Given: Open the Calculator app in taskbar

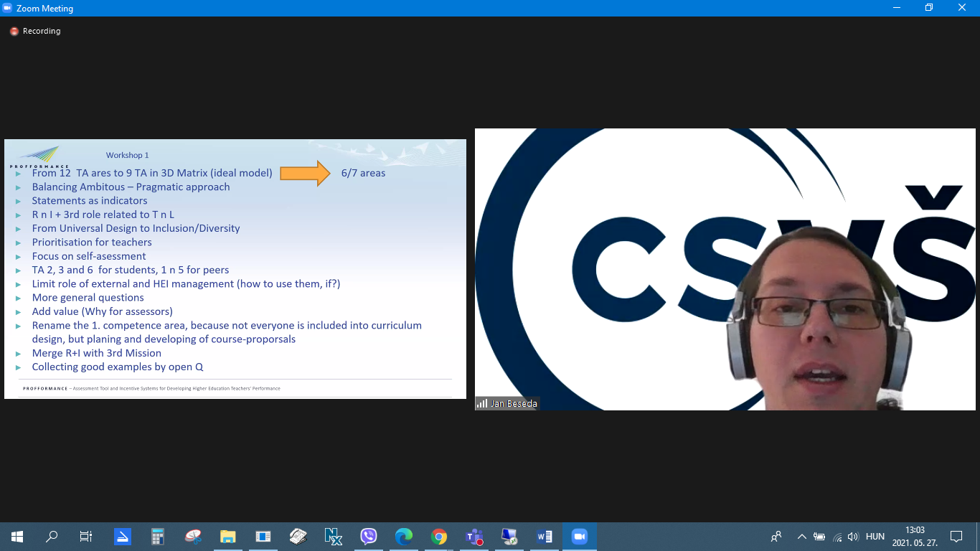Looking at the screenshot, I should tap(158, 537).
